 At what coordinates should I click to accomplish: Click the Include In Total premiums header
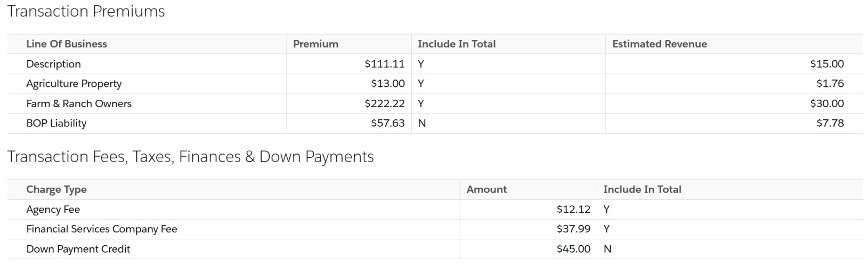coord(457,44)
